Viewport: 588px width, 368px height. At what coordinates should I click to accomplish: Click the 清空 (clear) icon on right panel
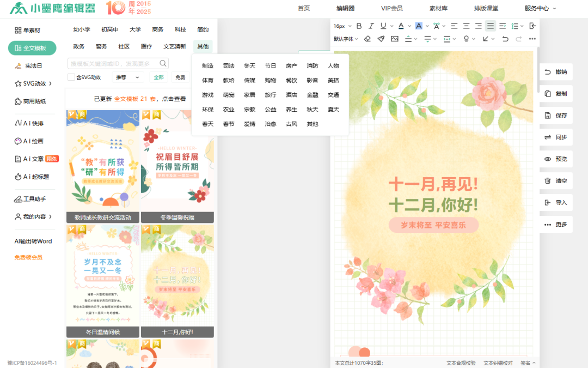pos(555,180)
